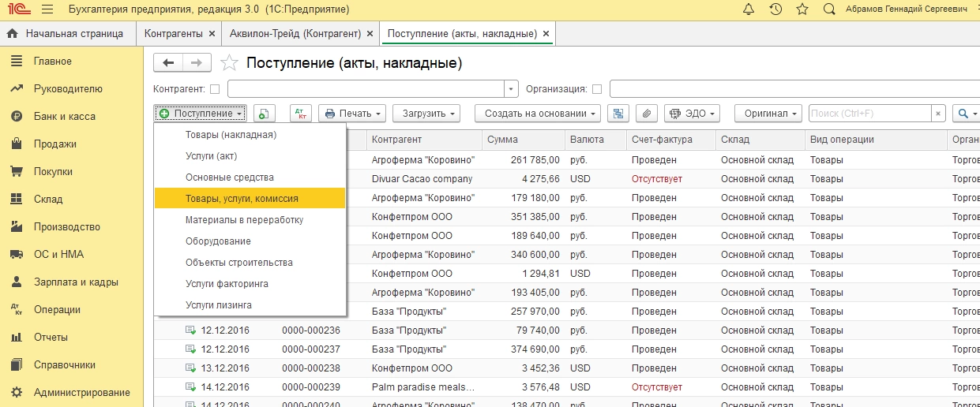
Task: Switch to the Контрагенты tab
Action: pos(174,34)
